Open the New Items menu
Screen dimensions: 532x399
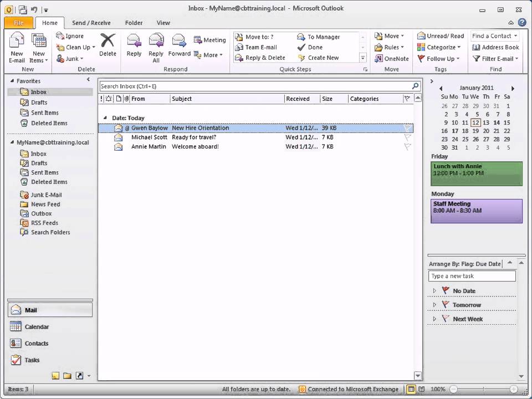click(39, 48)
